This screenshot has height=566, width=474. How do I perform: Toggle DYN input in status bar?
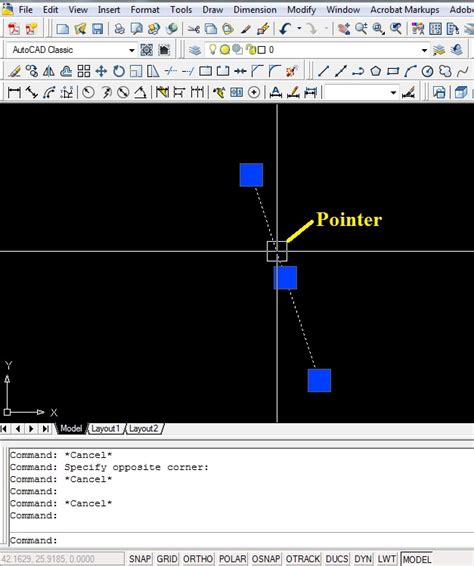(363, 559)
